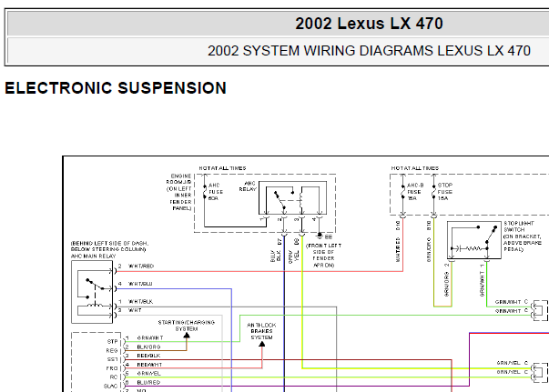Click vertical "GRN/ORG" label at switch pin 2
This screenshot has height=392, width=549.
pyautogui.click(x=446, y=285)
